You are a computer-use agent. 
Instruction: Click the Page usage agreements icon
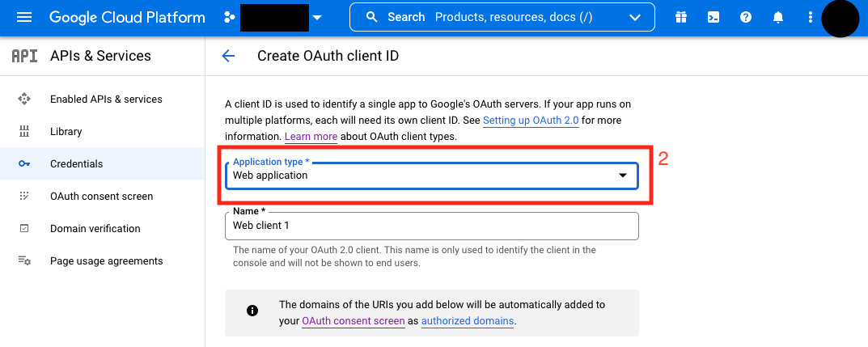pyautogui.click(x=24, y=260)
